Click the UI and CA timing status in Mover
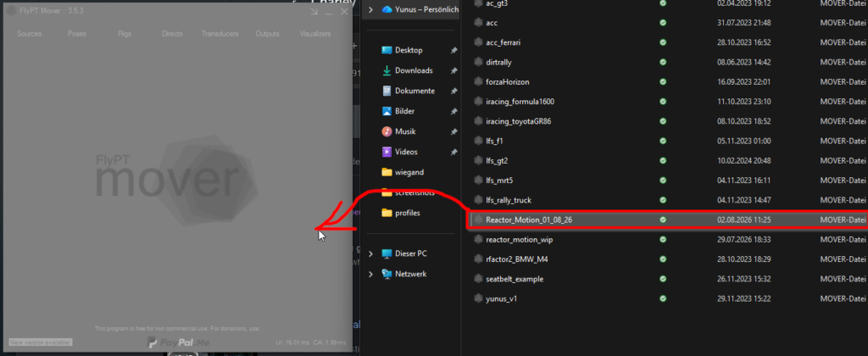The height and width of the screenshot is (356, 868). 310,342
